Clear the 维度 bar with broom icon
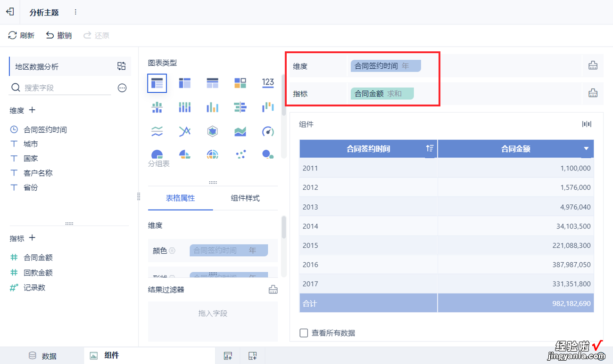Screen dimensions: 613x364 click(x=593, y=66)
